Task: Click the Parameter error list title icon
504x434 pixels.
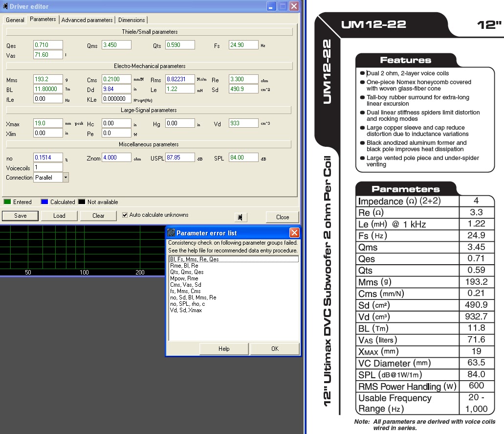Action: 171,232
